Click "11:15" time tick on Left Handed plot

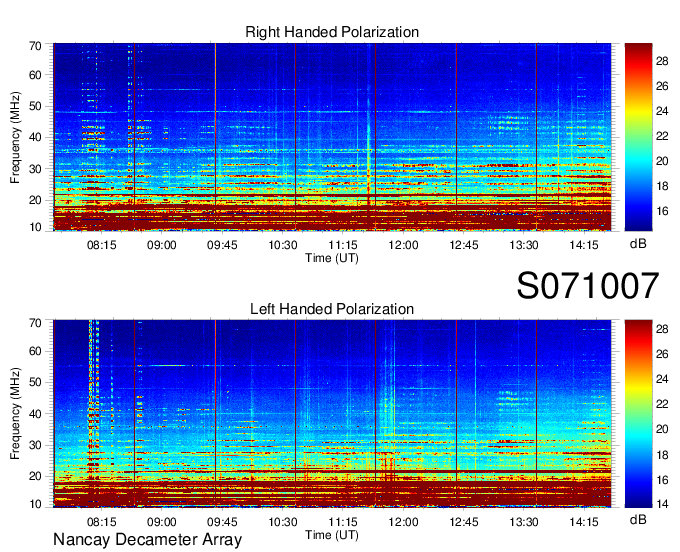pyautogui.click(x=343, y=521)
